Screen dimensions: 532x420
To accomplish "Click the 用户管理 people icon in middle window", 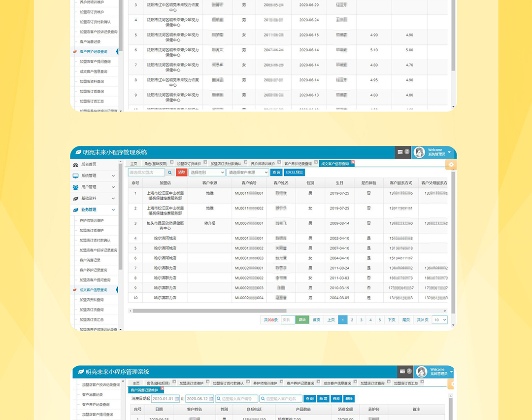I will point(75,187).
